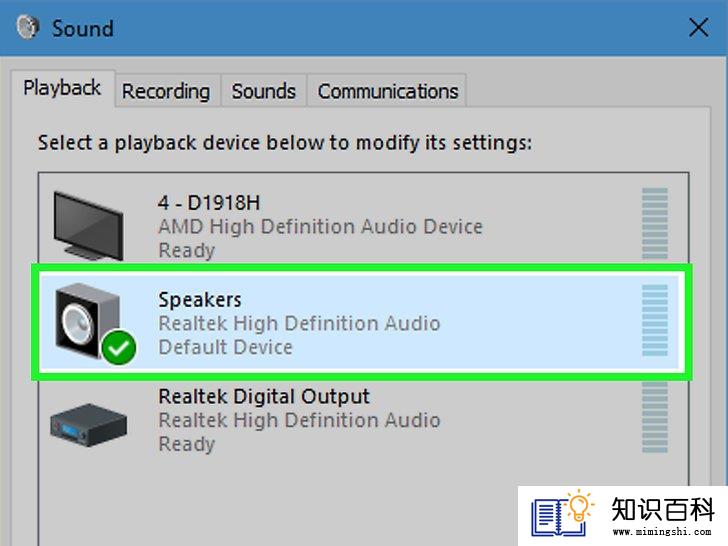Image resolution: width=728 pixels, height=546 pixels.
Task: Select the Speakers default device entry
Action: click(361, 322)
